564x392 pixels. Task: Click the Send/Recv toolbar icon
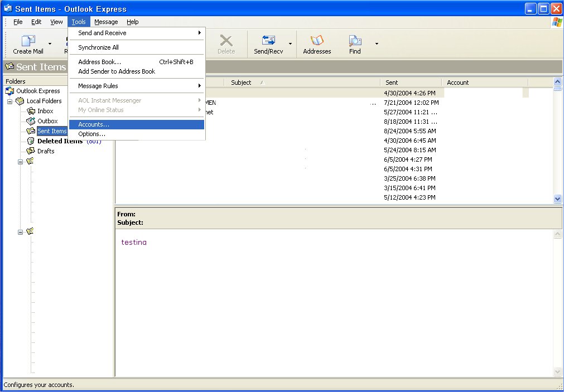coord(268,40)
